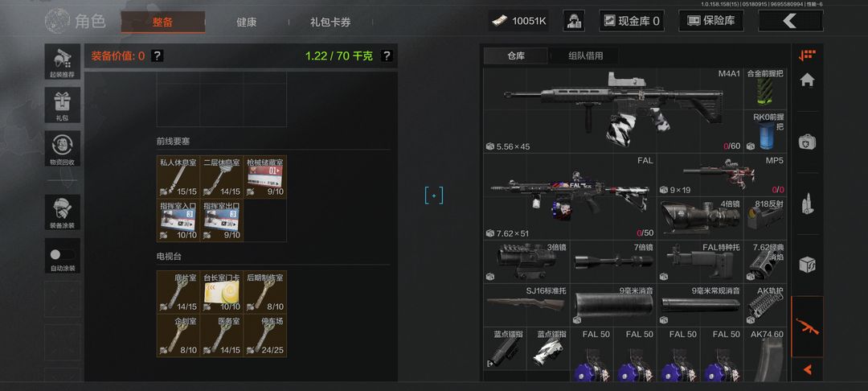Collapse the sidebar using the orange arrow

click(808, 368)
